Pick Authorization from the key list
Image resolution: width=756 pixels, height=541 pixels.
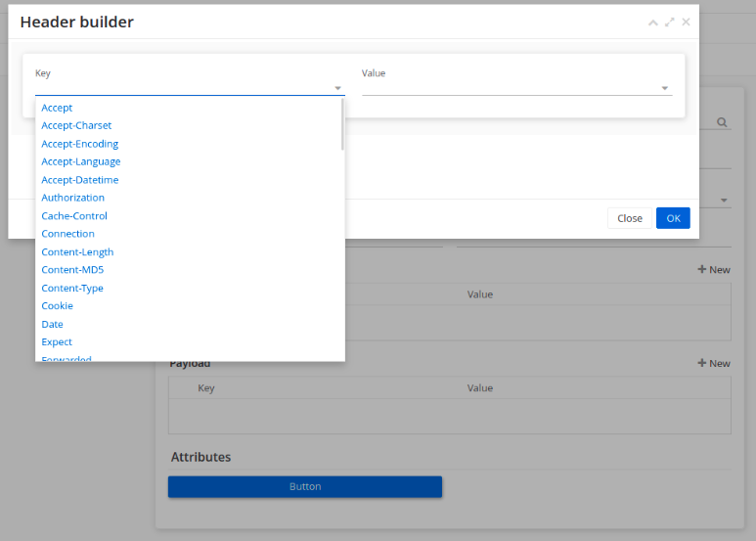[x=72, y=198]
